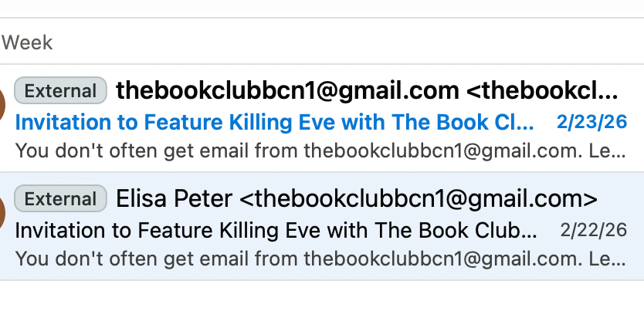The width and height of the screenshot is (644, 318).
Task: Click the blank strip above the Week header
Action: [x=322, y=8]
